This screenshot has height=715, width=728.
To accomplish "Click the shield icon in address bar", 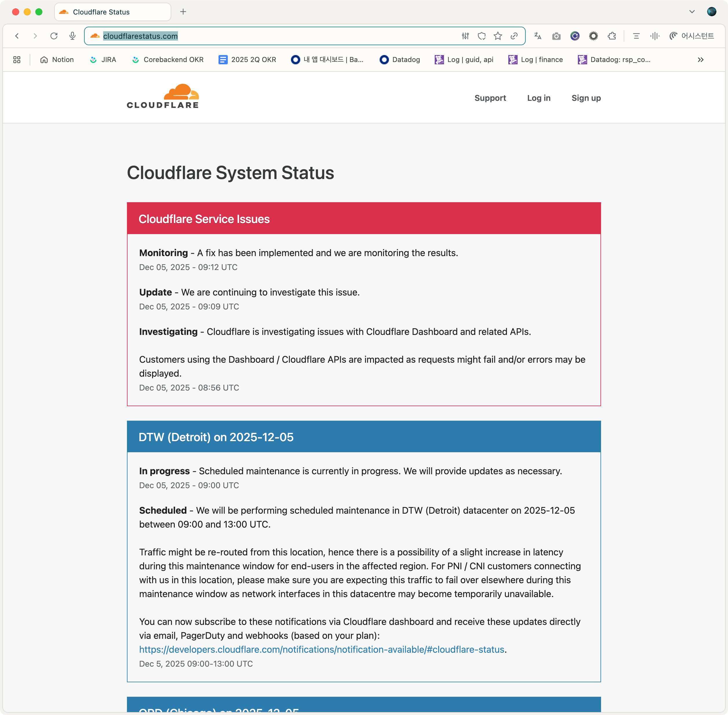I will (482, 36).
